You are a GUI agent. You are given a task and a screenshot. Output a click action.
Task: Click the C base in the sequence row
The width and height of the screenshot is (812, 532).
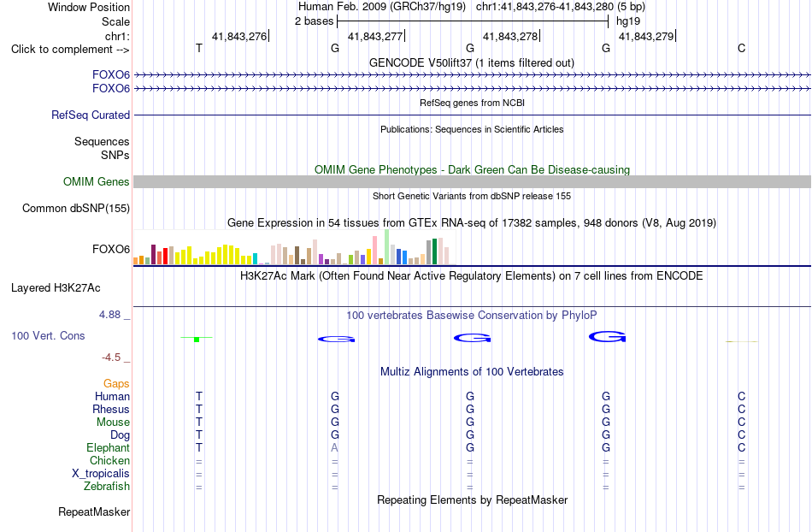point(742,48)
